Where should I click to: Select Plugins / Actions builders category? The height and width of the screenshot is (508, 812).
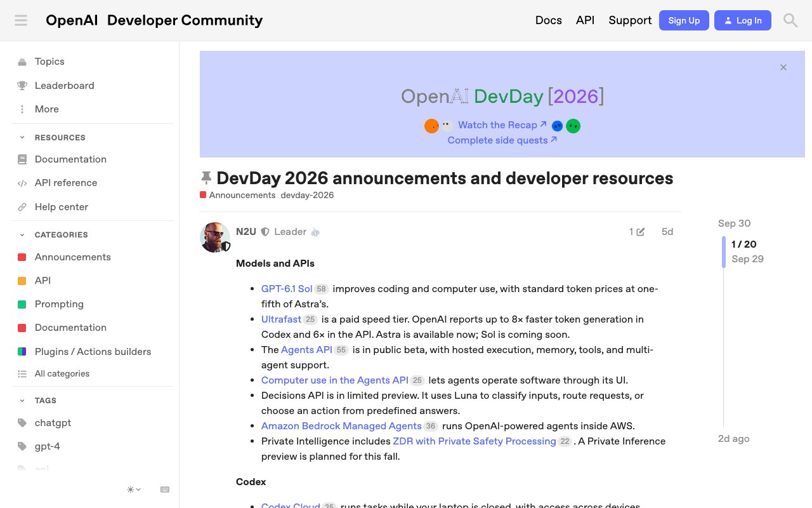pos(93,352)
